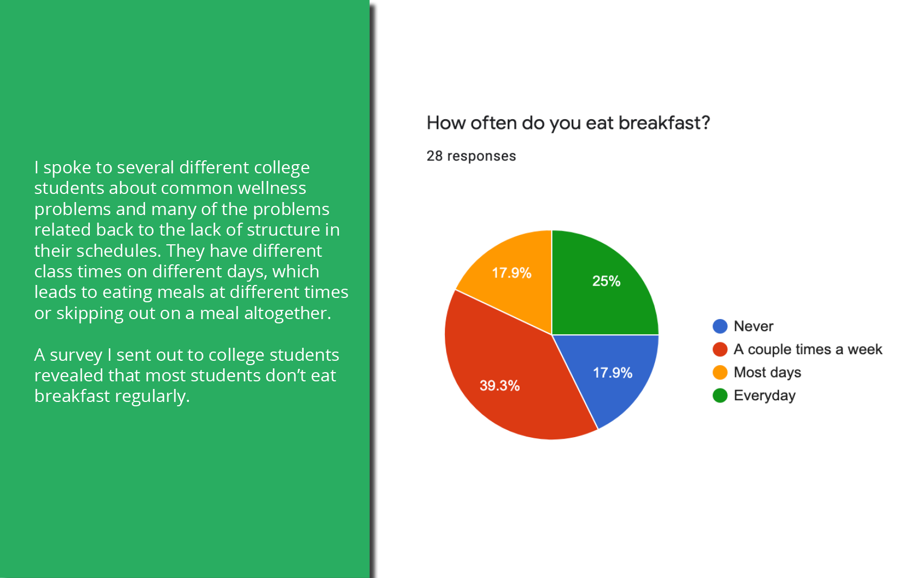Click the red legend dot

(x=720, y=349)
